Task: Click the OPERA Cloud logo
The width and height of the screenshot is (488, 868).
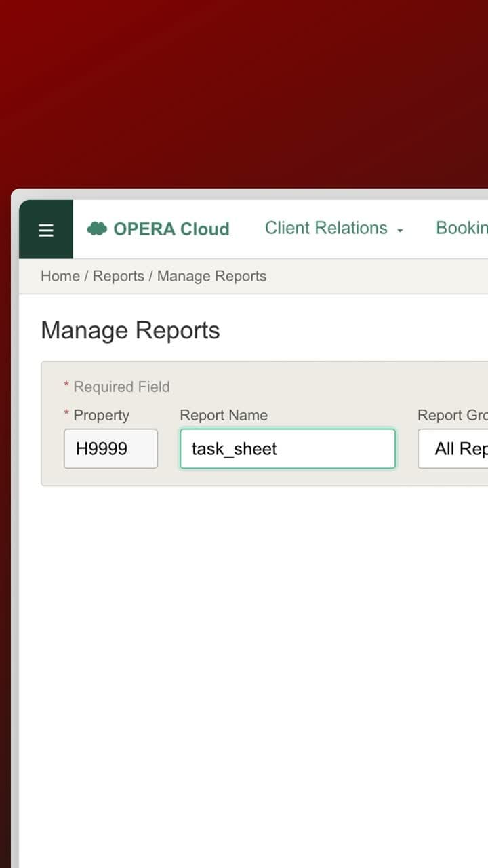Action: pyautogui.click(x=159, y=229)
